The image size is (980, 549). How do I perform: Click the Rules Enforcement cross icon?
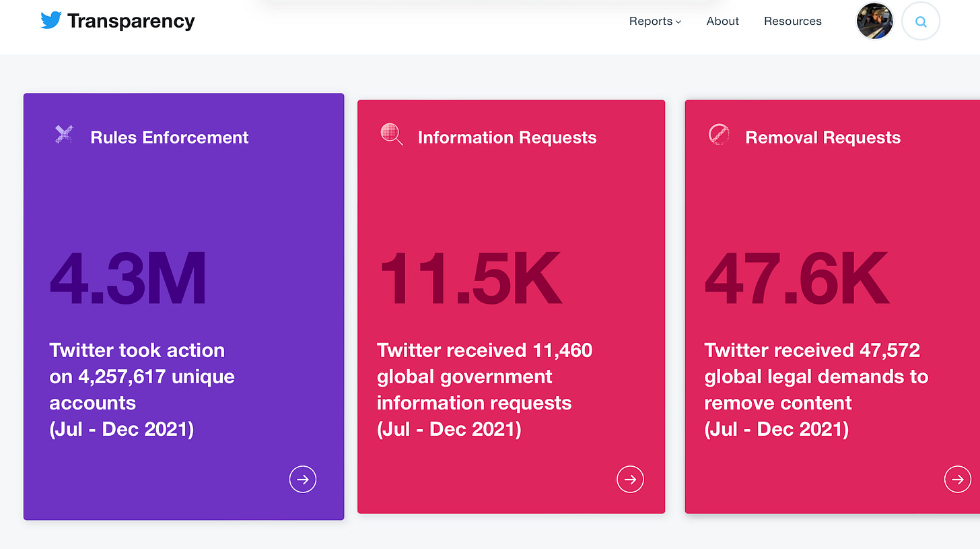click(64, 135)
